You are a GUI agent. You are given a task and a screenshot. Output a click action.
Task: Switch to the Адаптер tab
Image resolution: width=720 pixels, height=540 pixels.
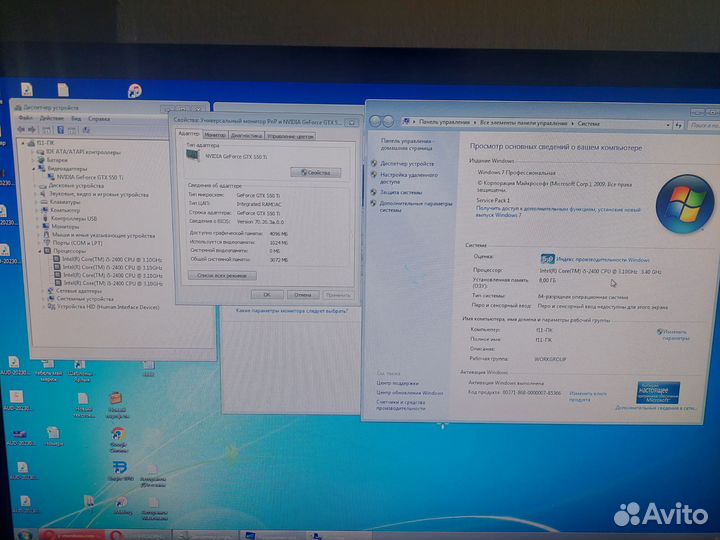tap(189, 134)
